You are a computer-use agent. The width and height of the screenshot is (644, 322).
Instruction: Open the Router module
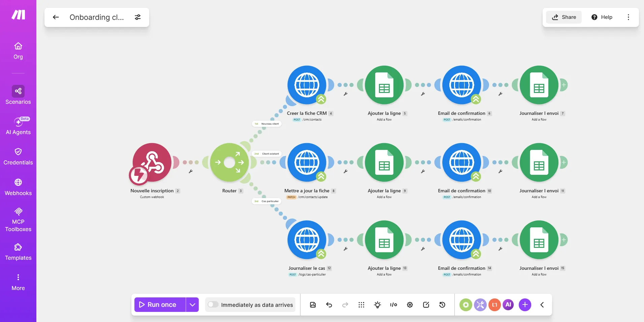[x=229, y=162]
